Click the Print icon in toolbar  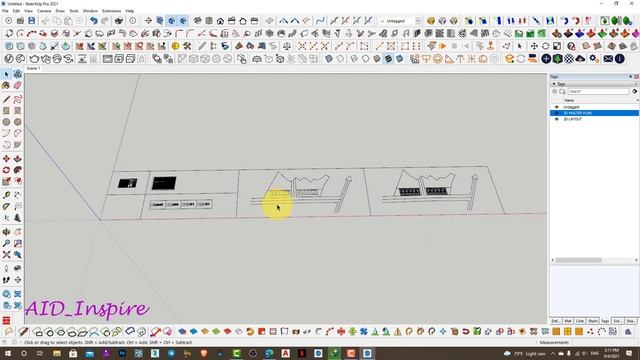[119, 20]
